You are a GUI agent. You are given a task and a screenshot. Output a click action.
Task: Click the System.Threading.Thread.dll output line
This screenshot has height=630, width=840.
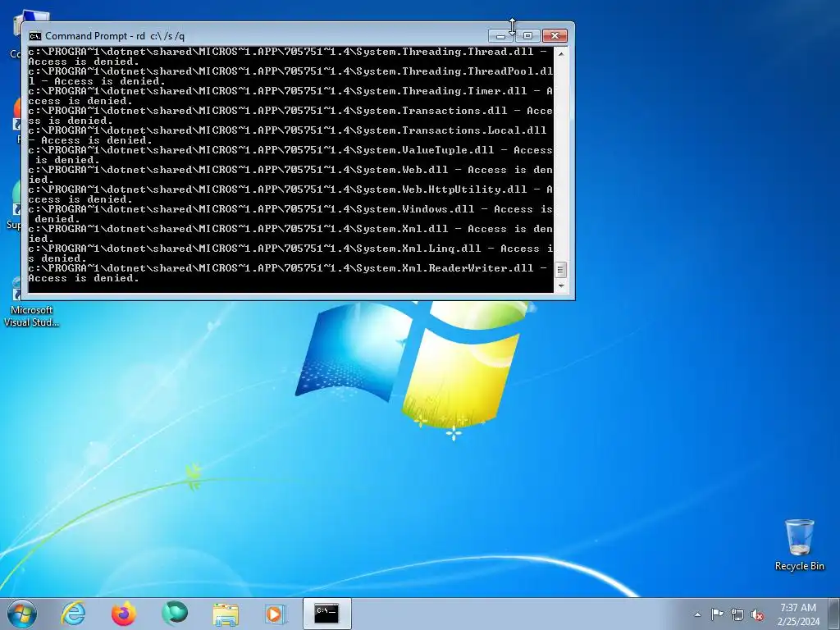[x=288, y=57]
